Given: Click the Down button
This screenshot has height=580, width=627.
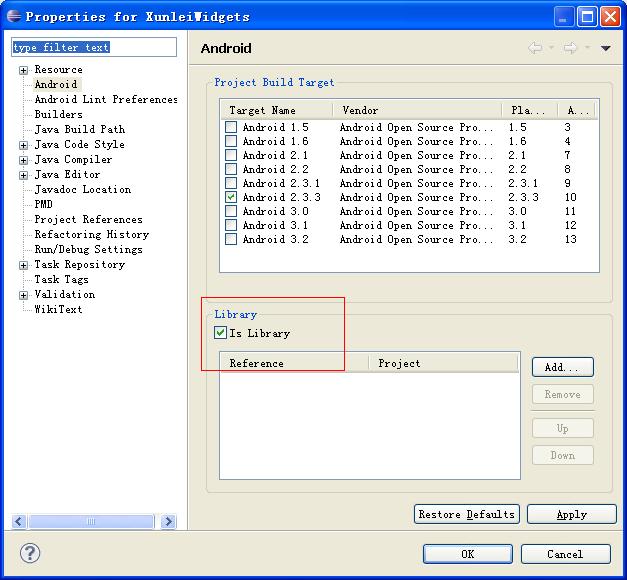Looking at the screenshot, I should point(563,455).
